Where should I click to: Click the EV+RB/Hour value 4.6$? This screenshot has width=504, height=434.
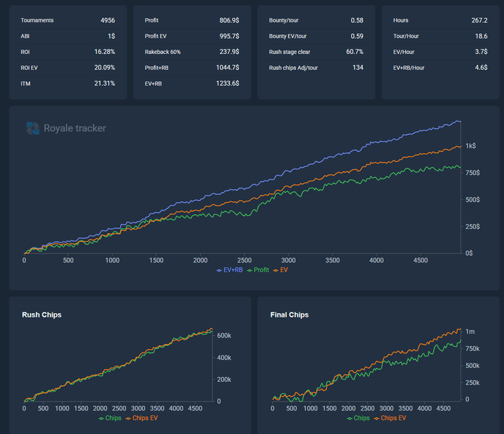pos(481,68)
